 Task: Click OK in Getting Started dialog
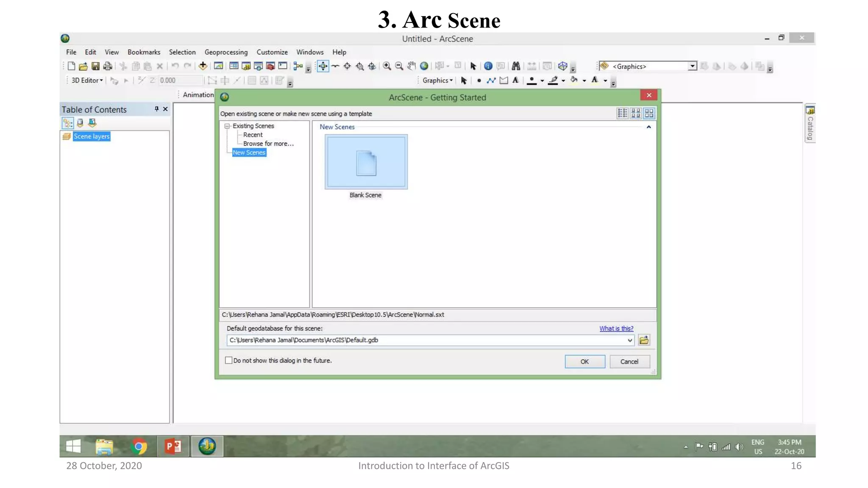[x=585, y=362]
